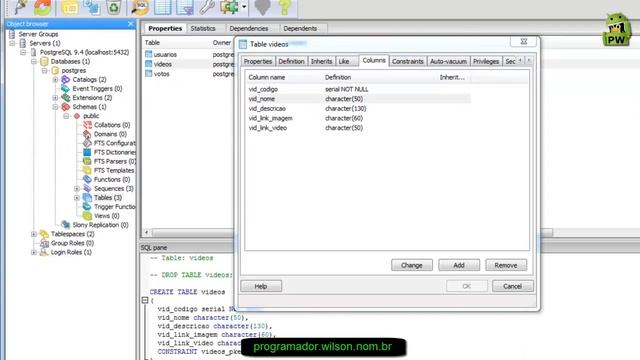
Task: Select votos table in Properties list
Action: click(x=161, y=74)
